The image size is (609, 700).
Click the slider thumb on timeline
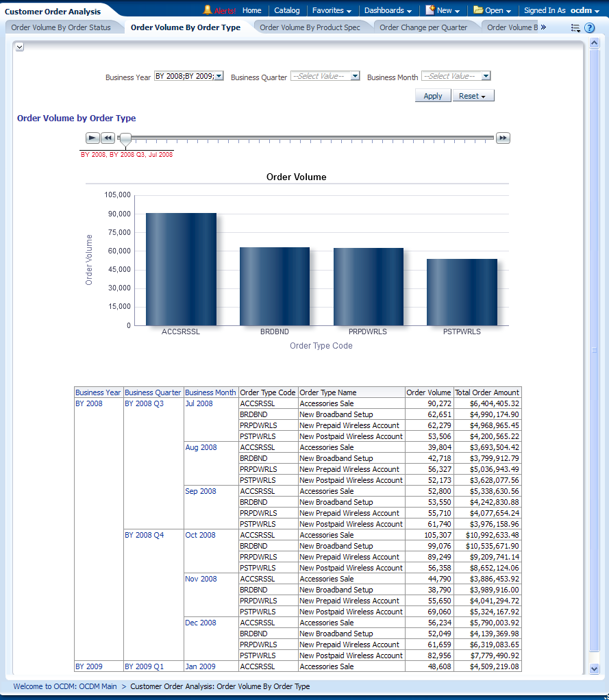point(125,140)
